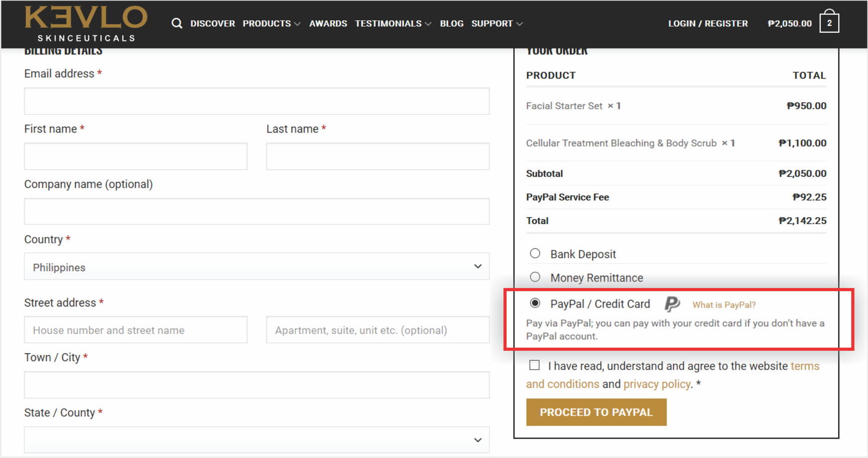Select PayPal / Credit Card radio button
868x458 pixels.
tap(535, 303)
